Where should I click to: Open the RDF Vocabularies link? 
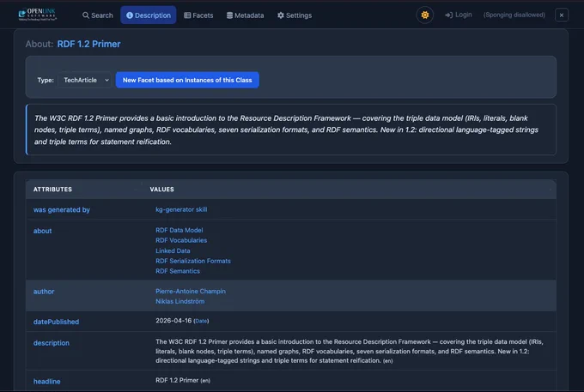click(181, 240)
